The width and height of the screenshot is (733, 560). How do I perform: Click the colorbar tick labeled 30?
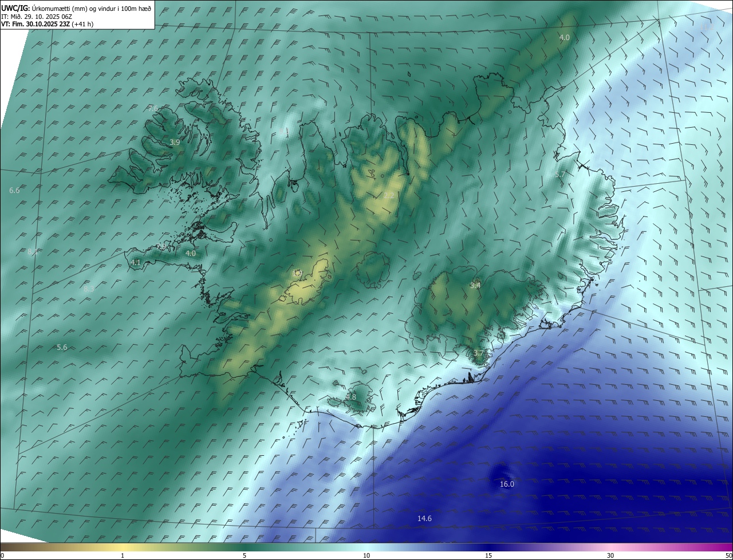pyautogui.click(x=610, y=555)
